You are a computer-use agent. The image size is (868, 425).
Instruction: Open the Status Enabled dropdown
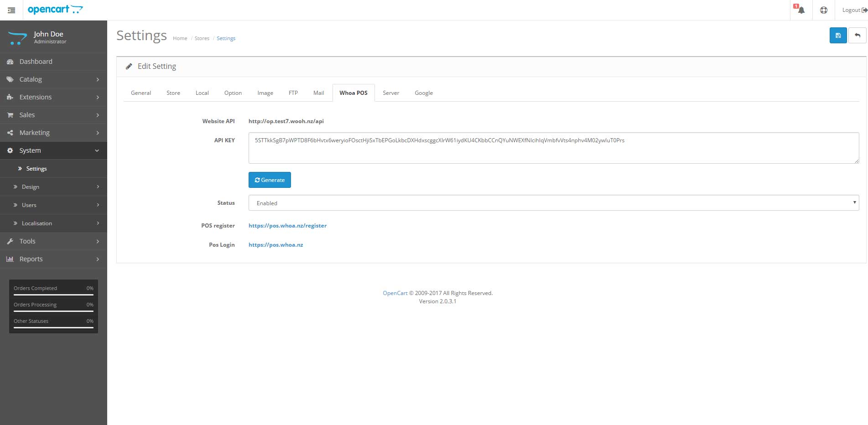pos(553,203)
